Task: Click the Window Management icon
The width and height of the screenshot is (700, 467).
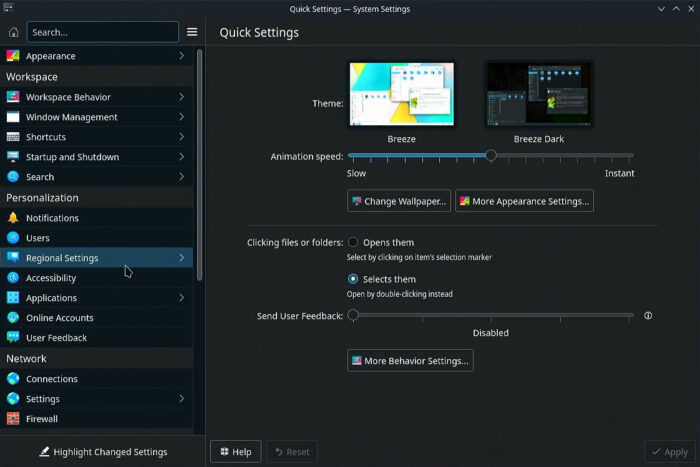Action: 13,117
